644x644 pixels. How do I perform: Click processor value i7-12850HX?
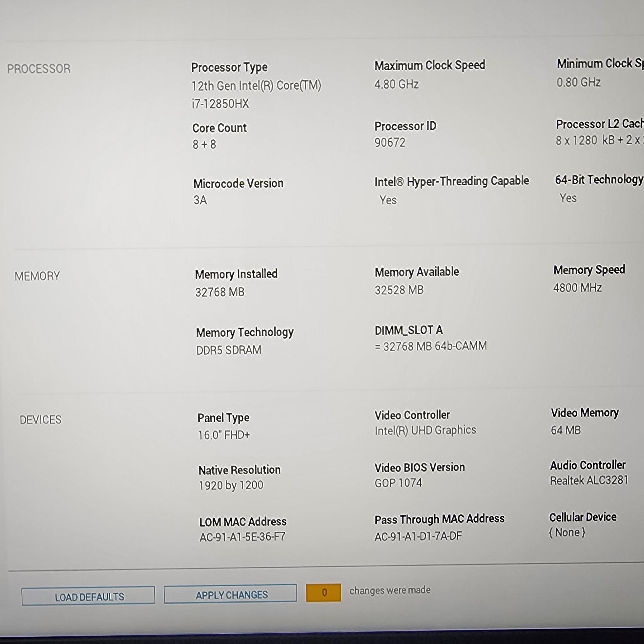click(x=220, y=104)
